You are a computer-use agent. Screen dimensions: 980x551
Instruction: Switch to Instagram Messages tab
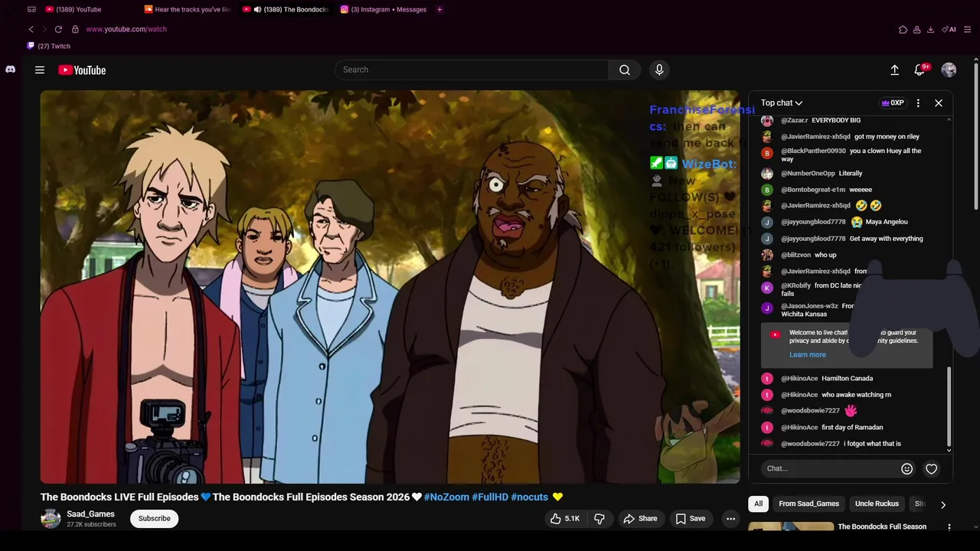coord(384,9)
